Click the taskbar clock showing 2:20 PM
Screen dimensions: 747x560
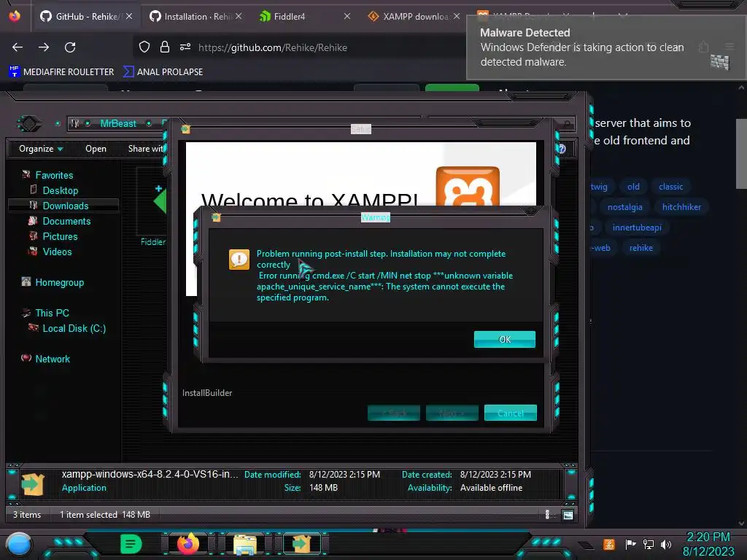pyautogui.click(x=708, y=544)
